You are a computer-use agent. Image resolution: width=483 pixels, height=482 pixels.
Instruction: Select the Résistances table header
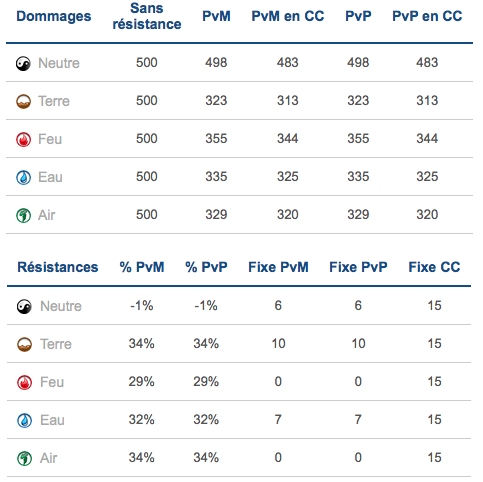click(x=58, y=267)
